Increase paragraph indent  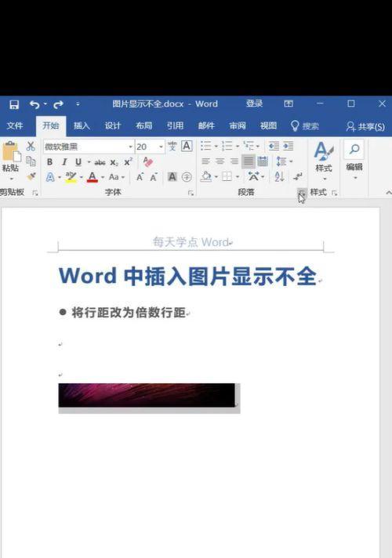click(288, 146)
